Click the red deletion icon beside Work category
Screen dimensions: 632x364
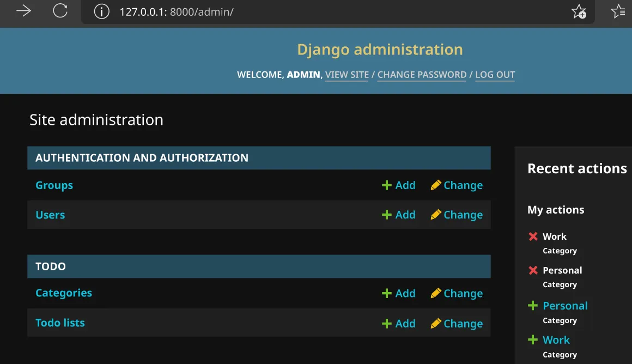532,236
